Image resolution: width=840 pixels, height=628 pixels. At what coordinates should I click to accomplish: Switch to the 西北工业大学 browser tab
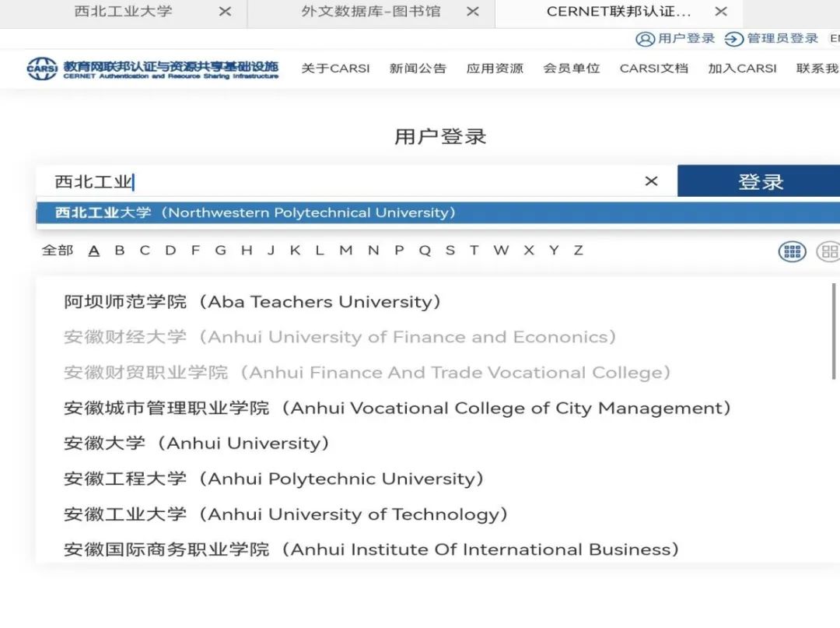(123, 11)
